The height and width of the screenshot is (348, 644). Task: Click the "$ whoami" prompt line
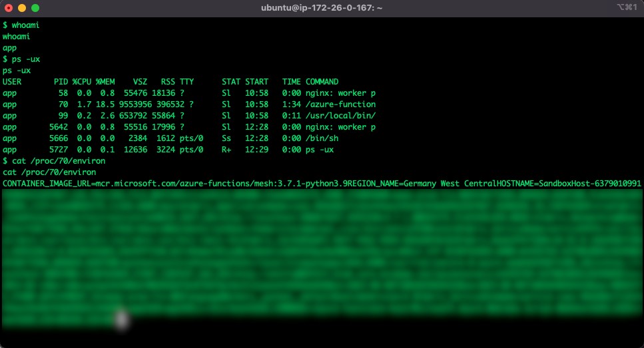(21, 25)
